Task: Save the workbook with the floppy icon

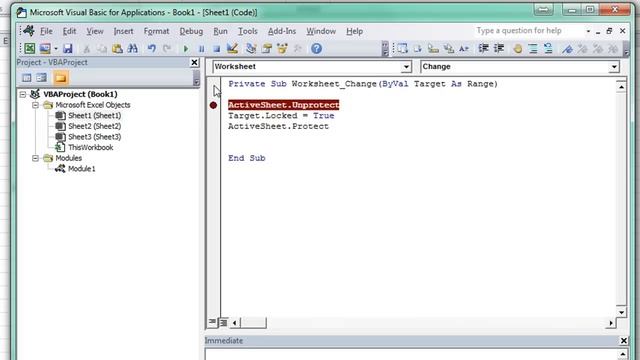Action: click(67, 49)
